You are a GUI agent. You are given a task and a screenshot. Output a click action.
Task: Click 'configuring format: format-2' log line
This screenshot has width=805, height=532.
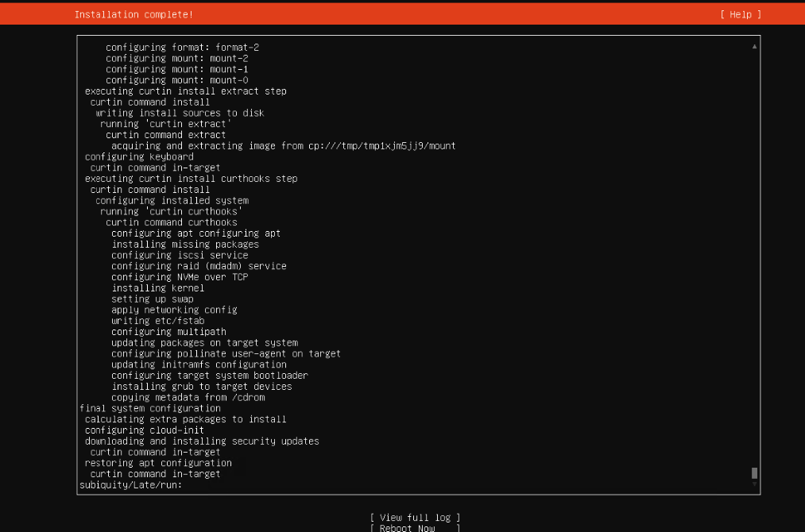pos(182,47)
